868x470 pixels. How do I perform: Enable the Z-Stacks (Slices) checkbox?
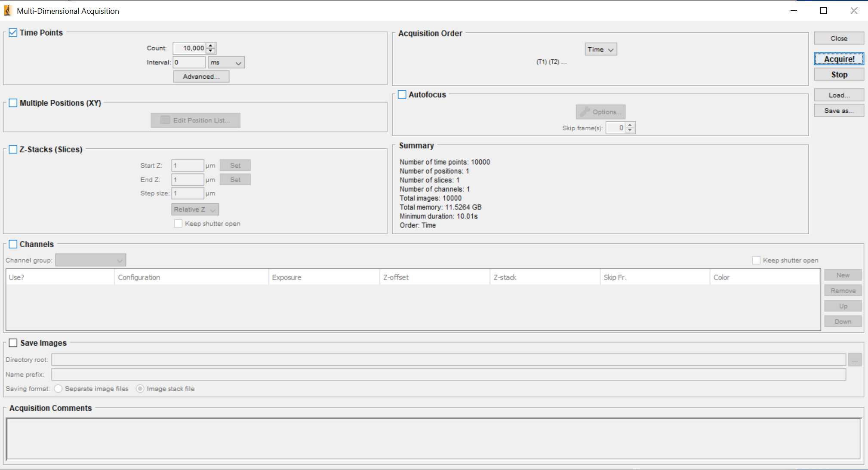[13, 149]
